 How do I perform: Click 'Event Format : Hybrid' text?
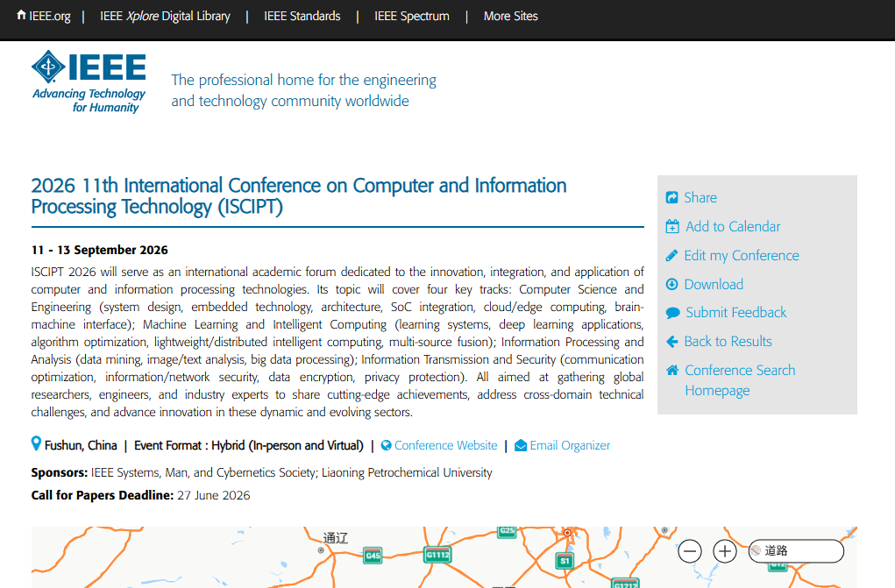click(x=248, y=445)
